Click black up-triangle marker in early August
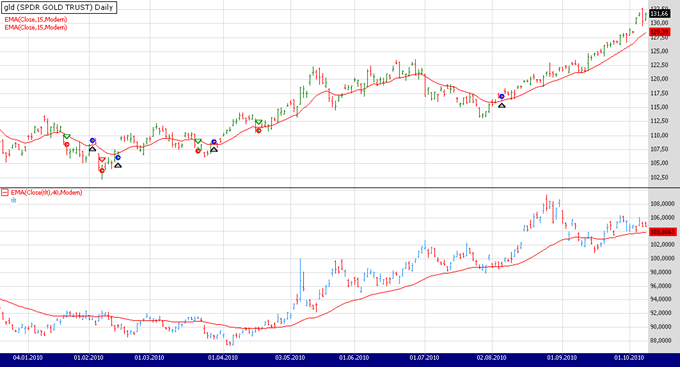The width and height of the screenshot is (680, 367). (502, 105)
